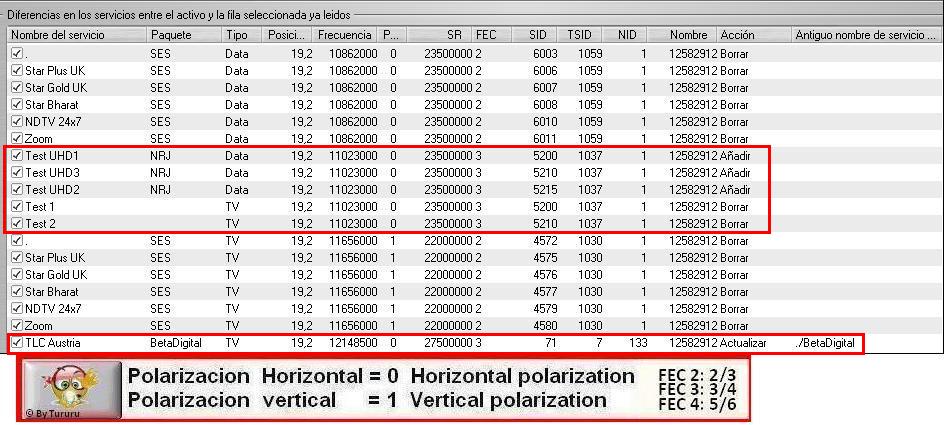The image size is (946, 425).
Task: Select the Test 2 service name
Action: pyautogui.click(x=40, y=223)
